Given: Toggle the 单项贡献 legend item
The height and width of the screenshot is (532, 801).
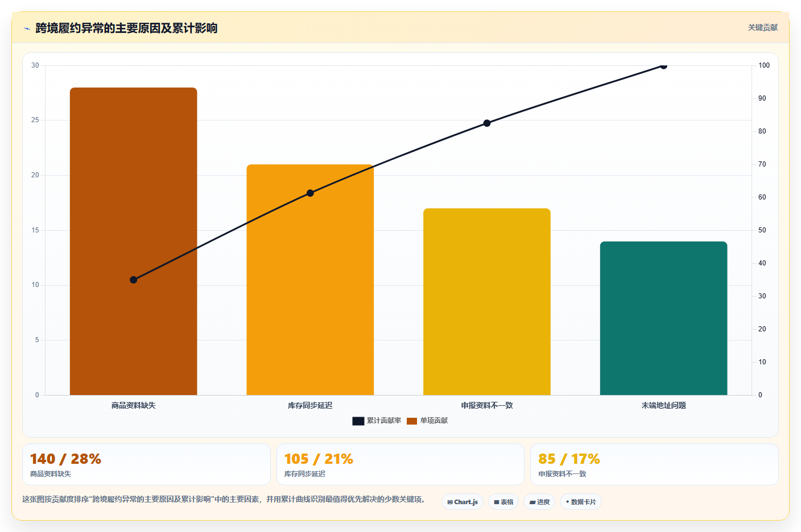Looking at the screenshot, I should tap(427, 421).
